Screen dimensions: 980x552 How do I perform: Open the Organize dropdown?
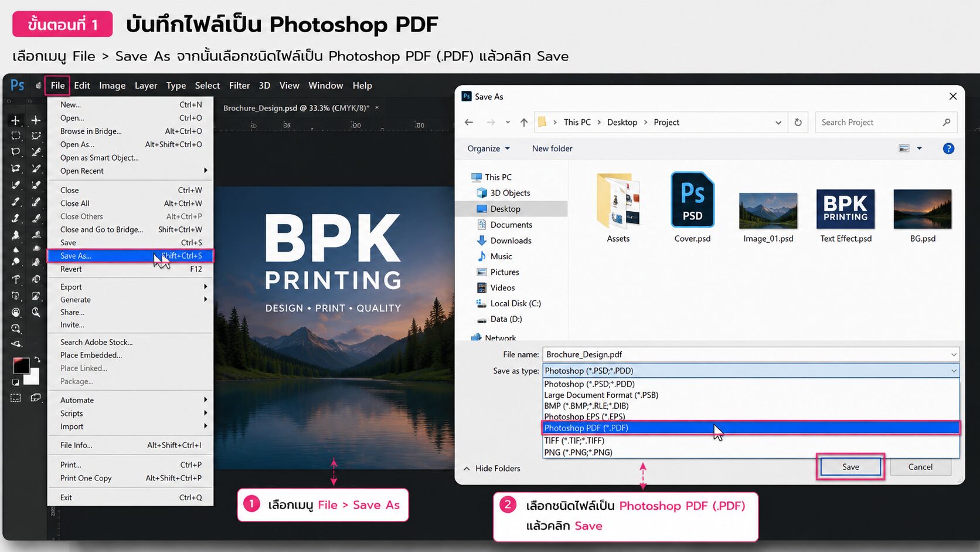pyautogui.click(x=488, y=149)
